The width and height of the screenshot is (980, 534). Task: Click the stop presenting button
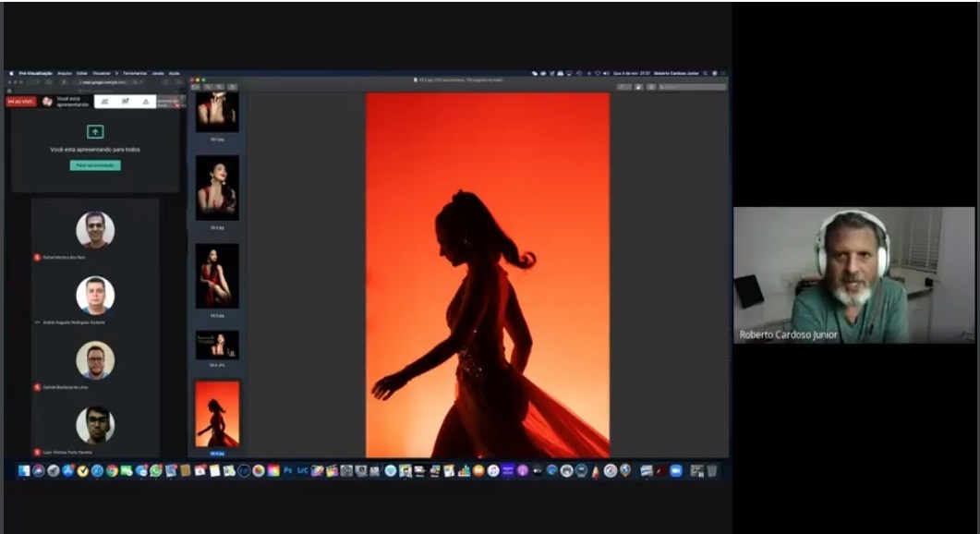coord(95,165)
